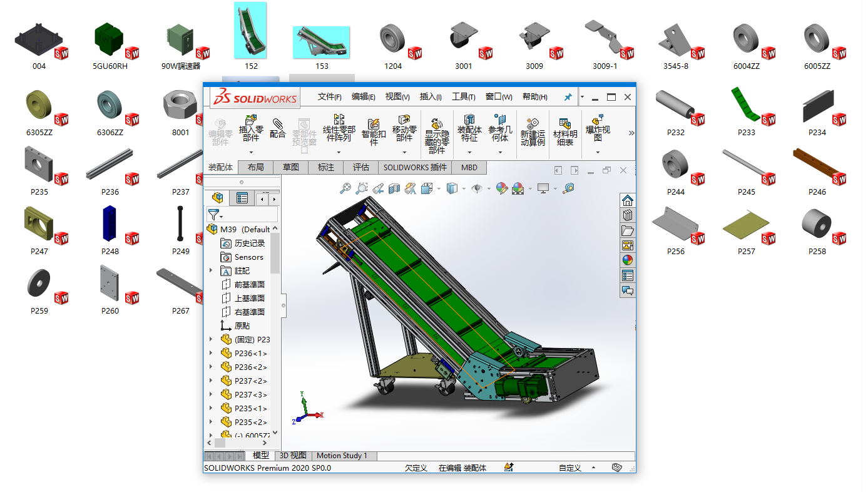
Task: Click the Previous View icon
Action: 378,188
